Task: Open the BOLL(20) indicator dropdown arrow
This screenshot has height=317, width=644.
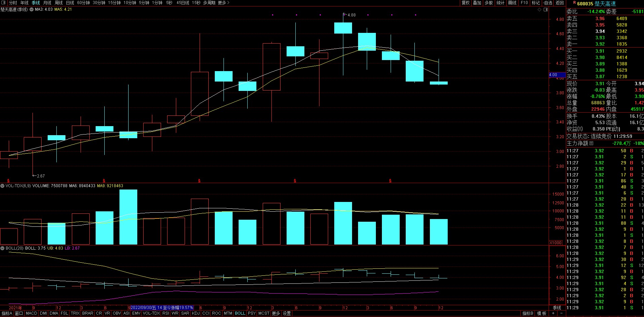Action: (x=2, y=248)
